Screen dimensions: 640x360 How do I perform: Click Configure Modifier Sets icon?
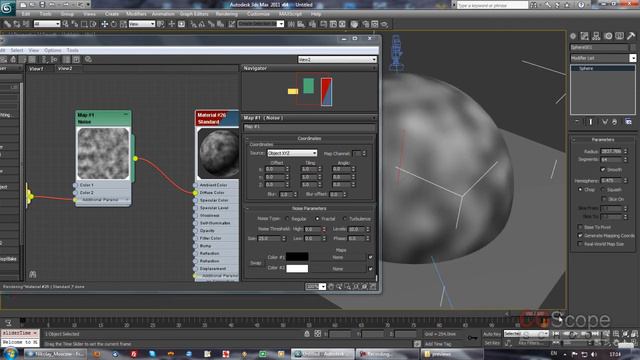[x=629, y=122]
